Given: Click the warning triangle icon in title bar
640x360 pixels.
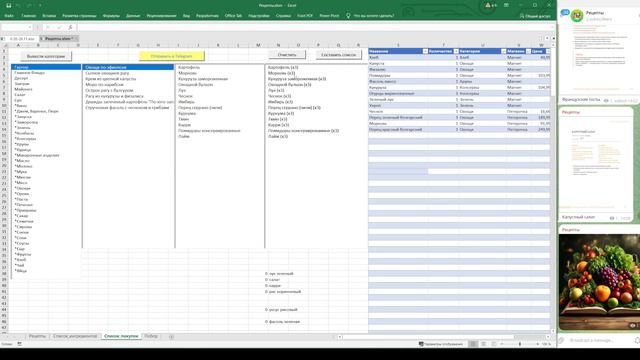Looking at the screenshot, I should click(488, 5).
